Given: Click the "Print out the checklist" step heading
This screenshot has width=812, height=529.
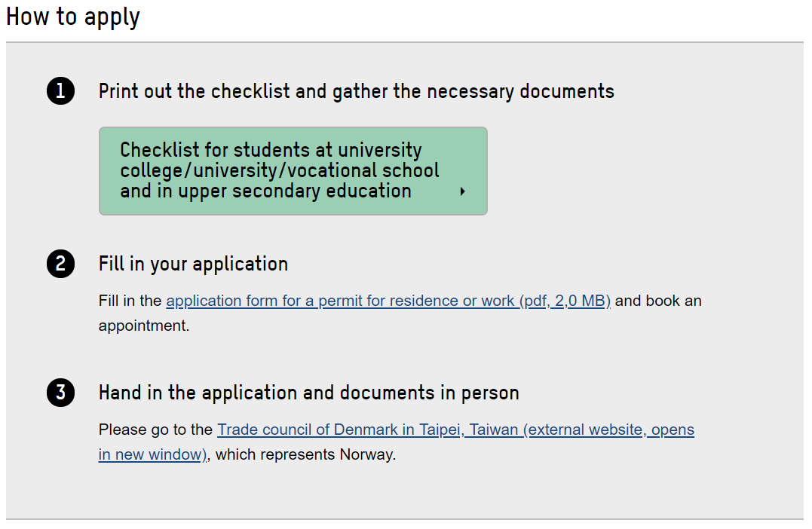Looking at the screenshot, I should coord(356,92).
